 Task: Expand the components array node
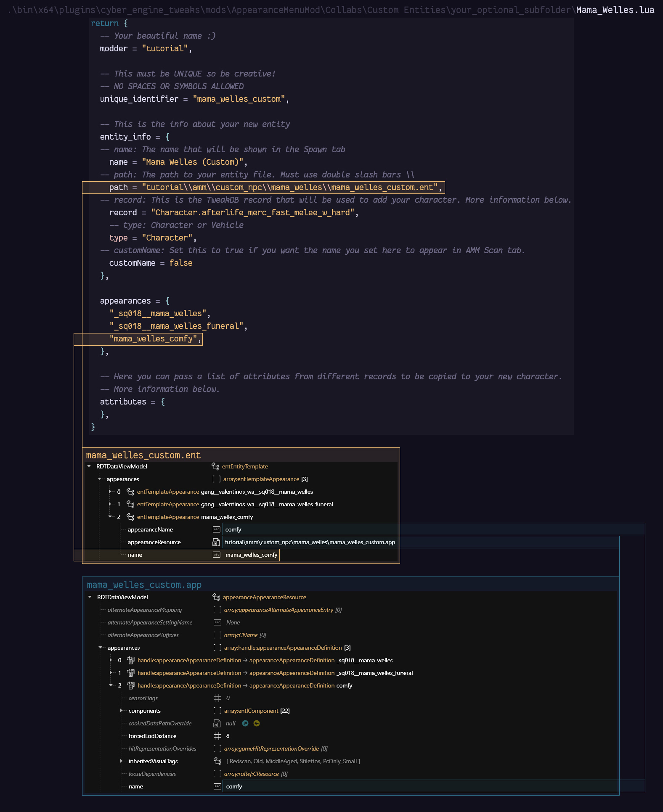pos(122,711)
